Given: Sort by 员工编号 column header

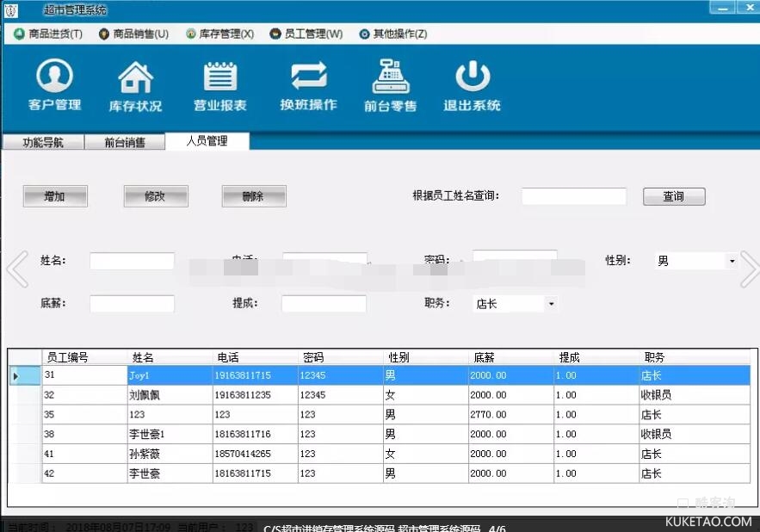Looking at the screenshot, I should [x=84, y=357].
